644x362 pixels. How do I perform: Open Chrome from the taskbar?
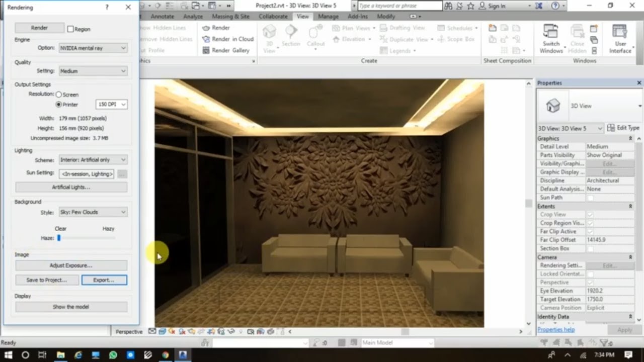pos(165,355)
